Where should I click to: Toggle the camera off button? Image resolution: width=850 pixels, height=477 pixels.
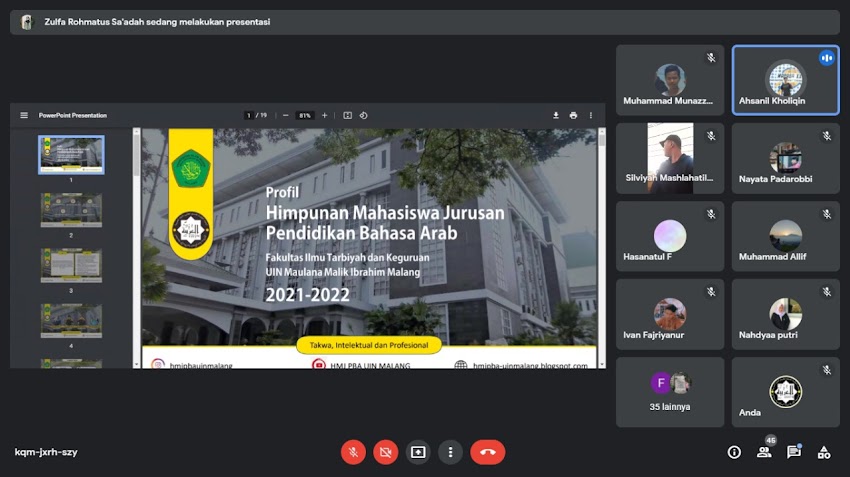[385, 452]
